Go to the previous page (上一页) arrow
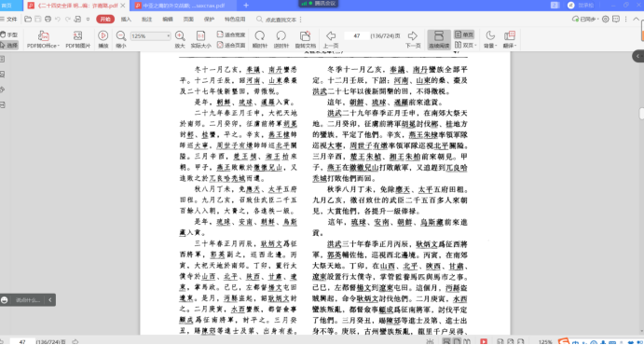 tap(331, 35)
